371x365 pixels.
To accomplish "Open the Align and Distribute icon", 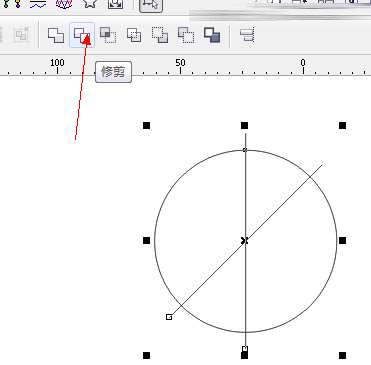I will [247, 35].
